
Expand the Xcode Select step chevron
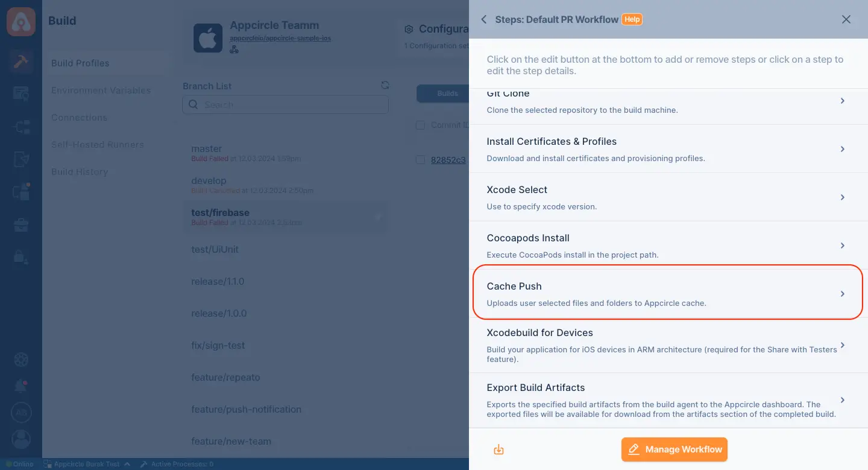(x=843, y=197)
